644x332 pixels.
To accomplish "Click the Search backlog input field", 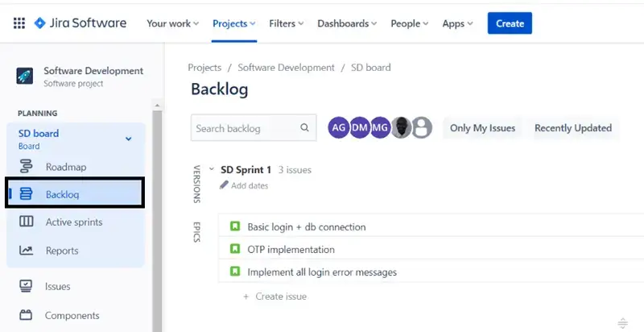I will point(246,127).
